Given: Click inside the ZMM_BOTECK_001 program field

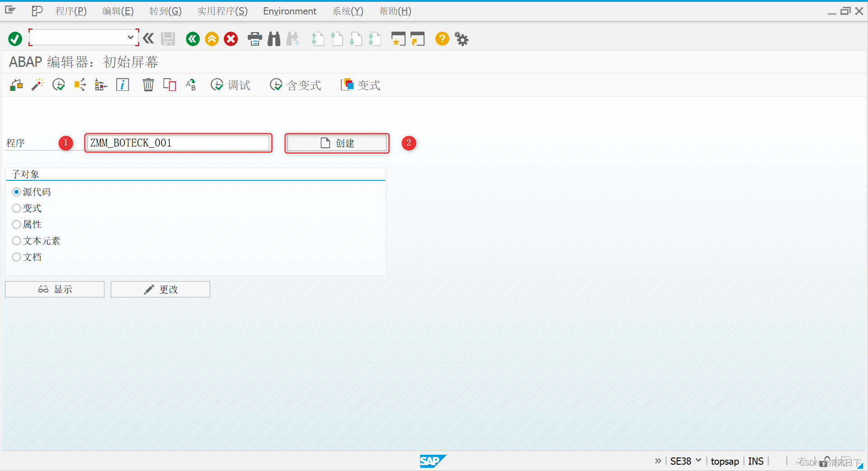Looking at the screenshot, I should [178, 143].
